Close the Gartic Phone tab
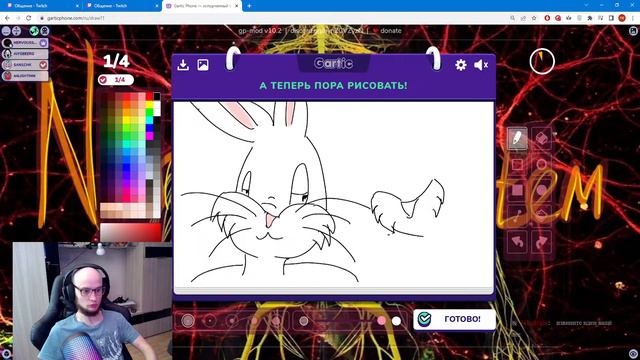 point(237,6)
